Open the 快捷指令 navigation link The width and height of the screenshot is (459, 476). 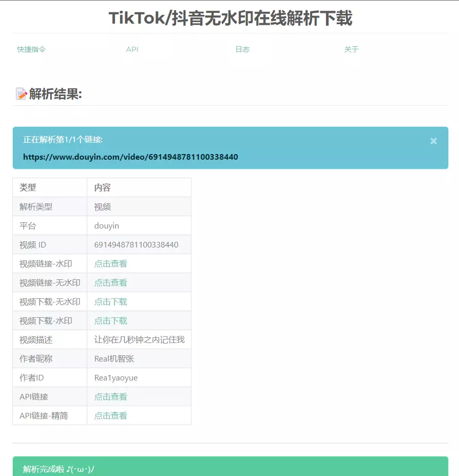pos(31,49)
